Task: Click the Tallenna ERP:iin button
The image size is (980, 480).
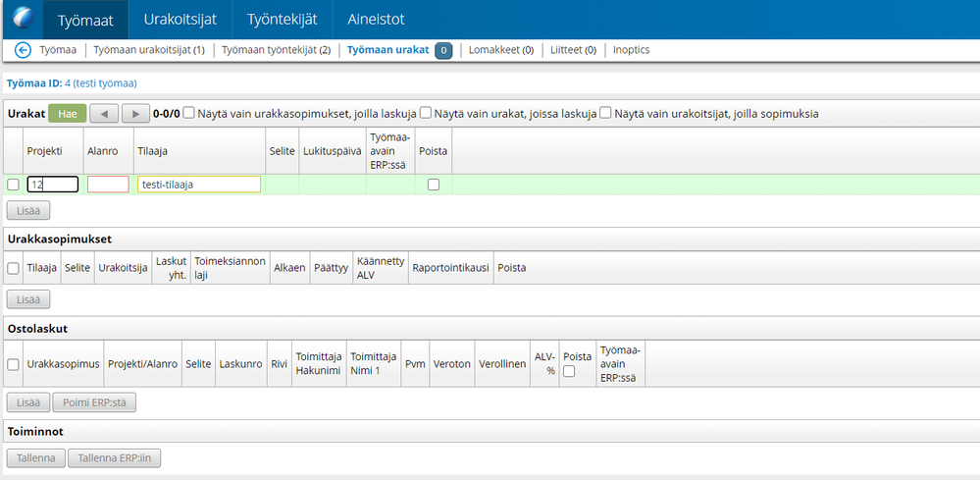Action: click(114, 458)
